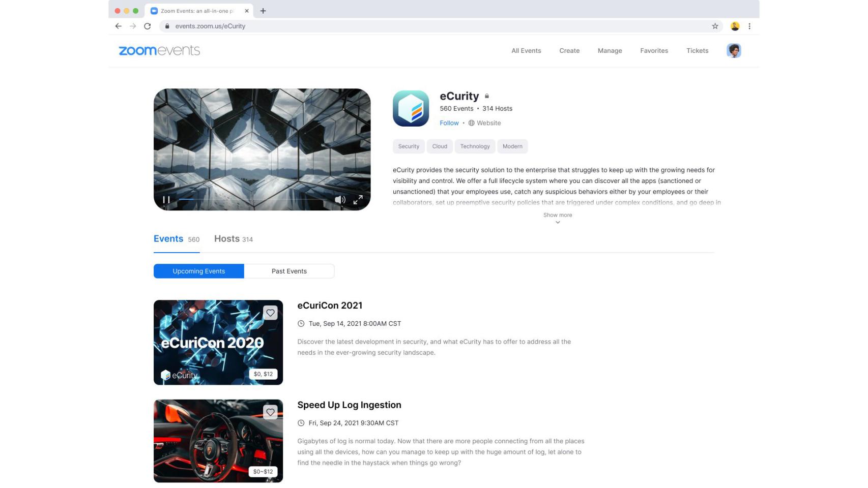Open the browser More options menu
Image resolution: width=868 pixels, height=488 pixels.
point(749,26)
